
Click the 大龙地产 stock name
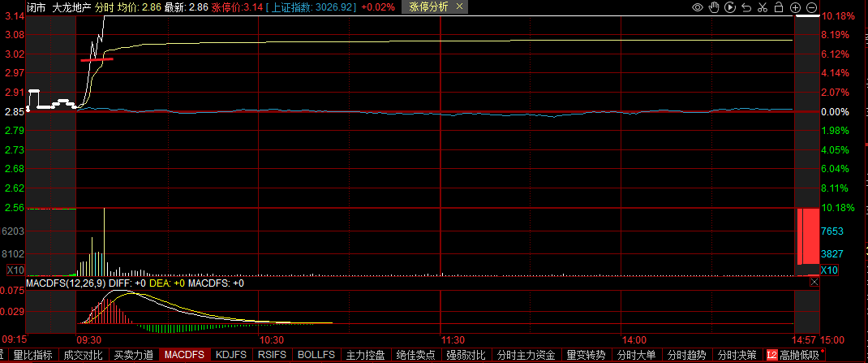coord(71,7)
